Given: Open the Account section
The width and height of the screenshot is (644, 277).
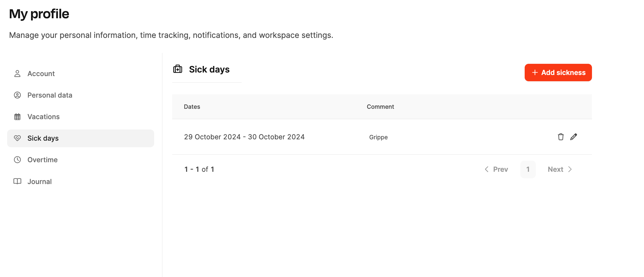Looking at the screenshot, I should coord(41,74).
